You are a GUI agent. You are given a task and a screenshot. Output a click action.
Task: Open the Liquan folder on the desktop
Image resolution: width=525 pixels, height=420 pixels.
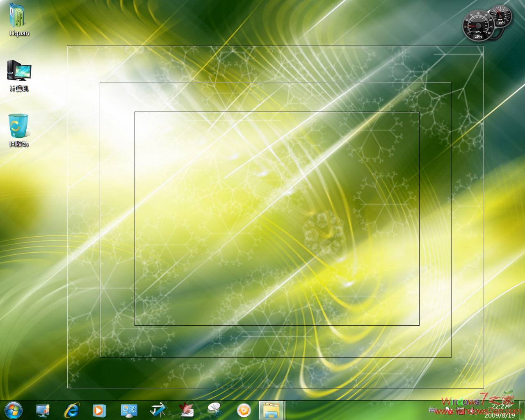pyautogui.click(x=18, y=18)
